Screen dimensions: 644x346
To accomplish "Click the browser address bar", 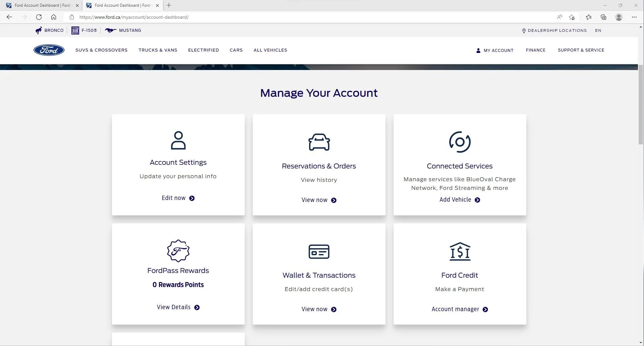I will tap(302, 17).
